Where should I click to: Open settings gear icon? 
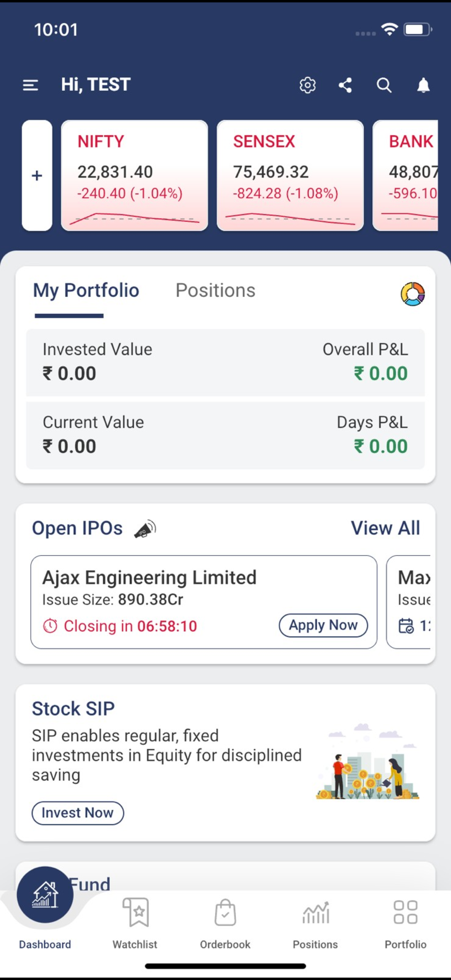[307, 85]
